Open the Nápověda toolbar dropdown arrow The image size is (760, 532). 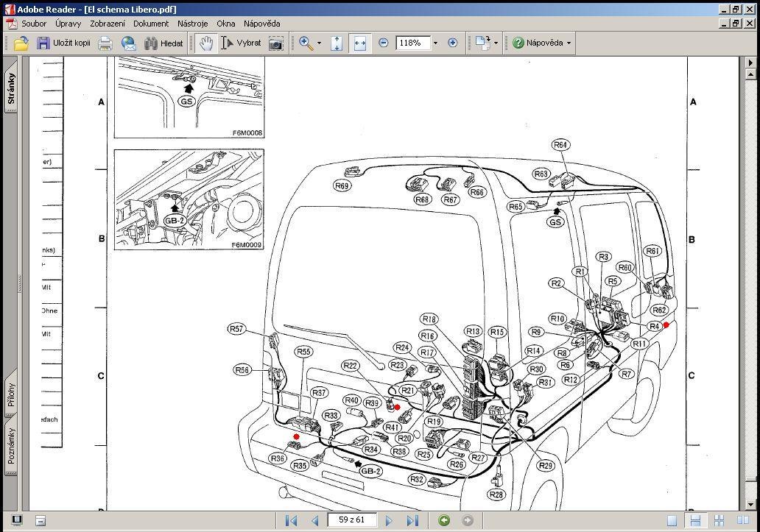click(569, 43)
